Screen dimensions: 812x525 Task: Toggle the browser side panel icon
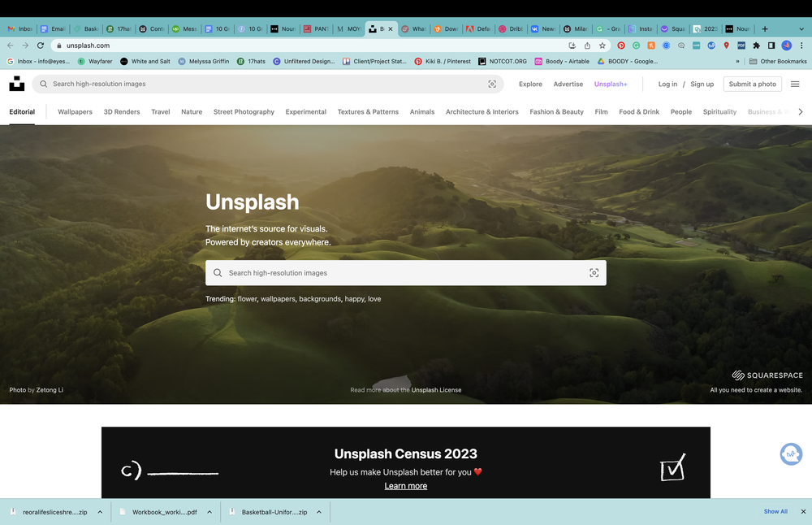click(771, 46)
